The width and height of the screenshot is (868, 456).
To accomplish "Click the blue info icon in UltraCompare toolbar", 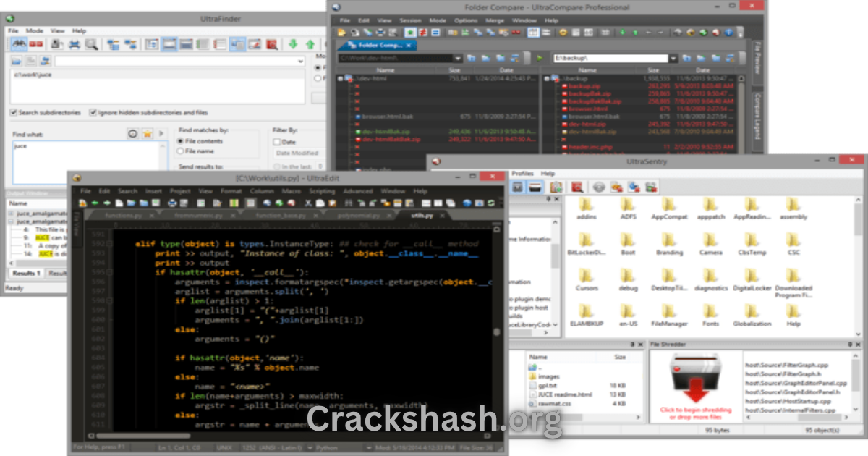I will point(728,32).
